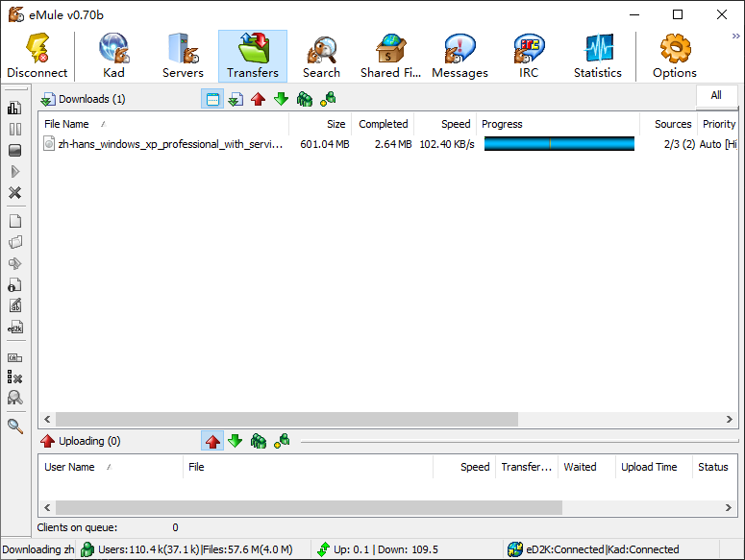Open eMule Options

[675, 57]
